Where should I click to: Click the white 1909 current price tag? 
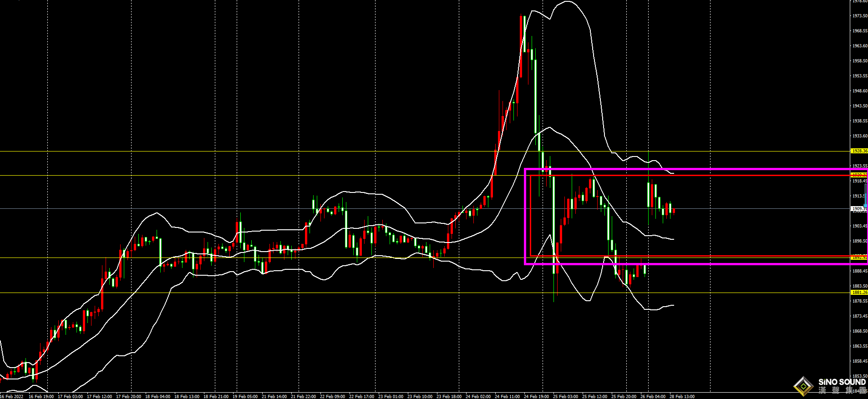(x=858, y=209)
